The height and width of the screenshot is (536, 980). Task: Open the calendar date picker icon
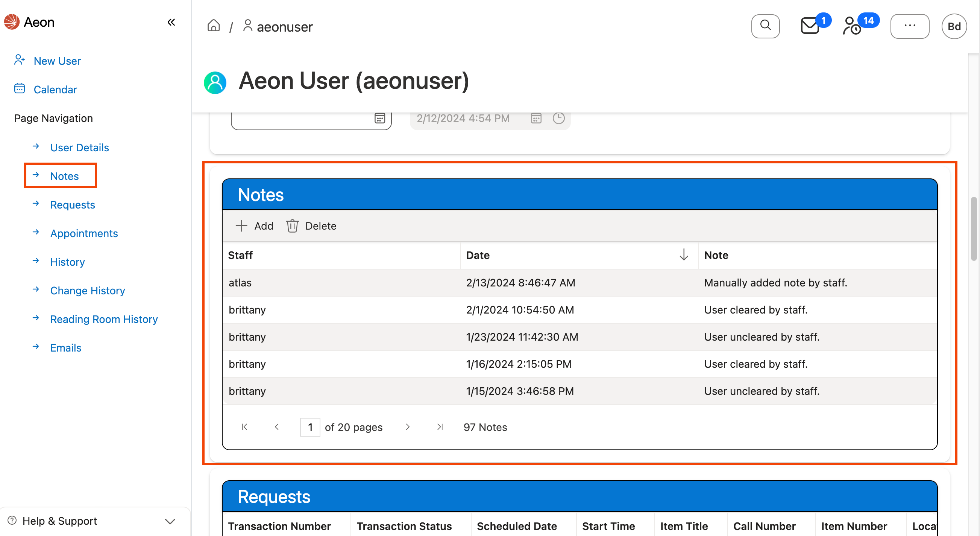pyautogui.click(x=380, y=119)
